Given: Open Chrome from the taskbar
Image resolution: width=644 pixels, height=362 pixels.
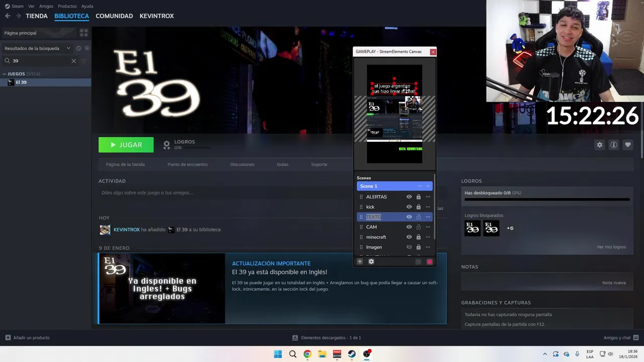Looking at the screenshot, I should (x=307, y=354).
